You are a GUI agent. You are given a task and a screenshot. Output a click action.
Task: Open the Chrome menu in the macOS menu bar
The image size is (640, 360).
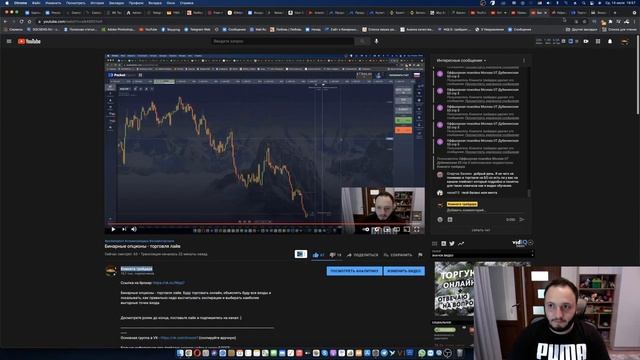coord(20,3)
